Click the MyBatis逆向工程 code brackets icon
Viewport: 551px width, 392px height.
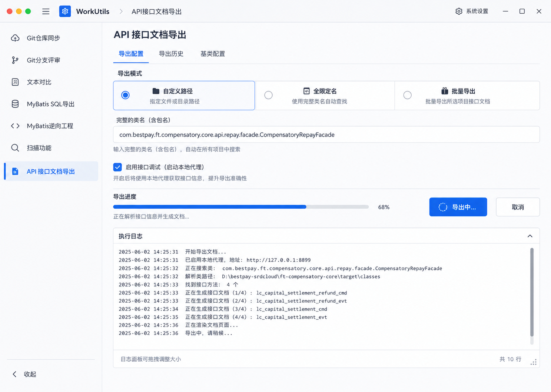coord(15,126)
